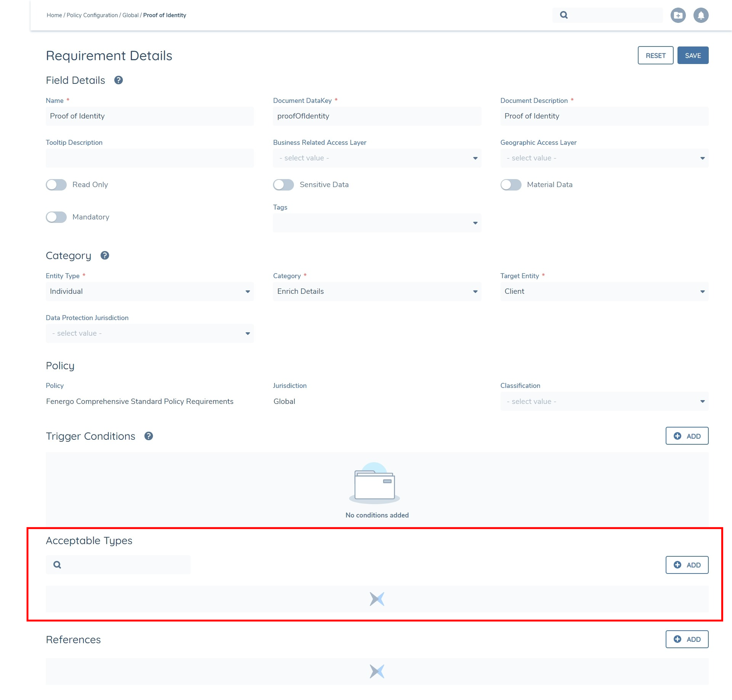Open the notifications bell icon
Screen dimensions: 732x700
pyautogui.click(x=701, y=15)
